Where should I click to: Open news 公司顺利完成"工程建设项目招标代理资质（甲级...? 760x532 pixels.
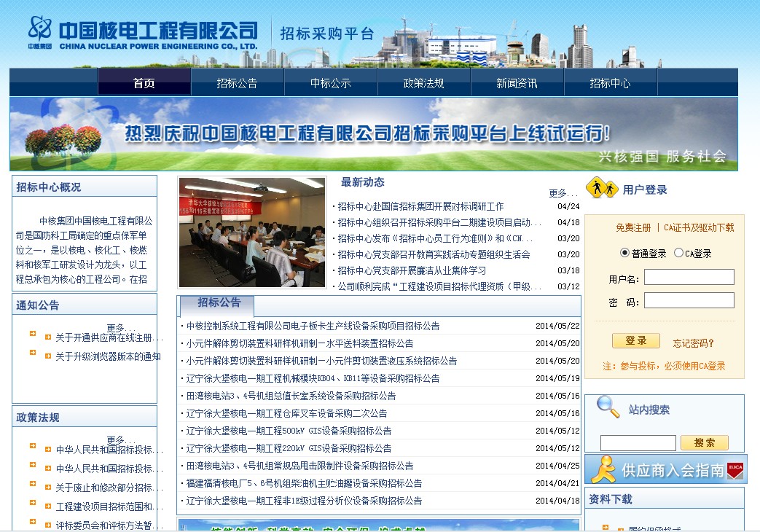pyautogui.click(x=439, y=286)
